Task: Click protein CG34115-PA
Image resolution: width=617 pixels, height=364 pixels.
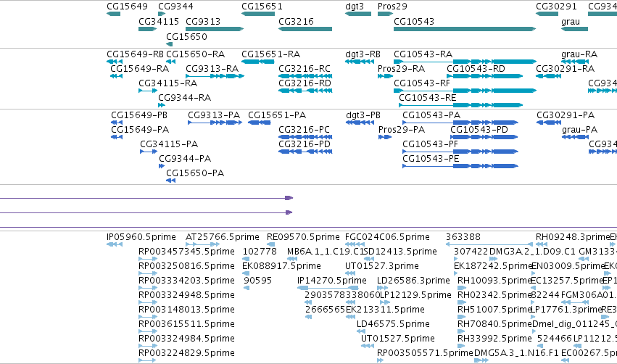Action: coord(169,144)
